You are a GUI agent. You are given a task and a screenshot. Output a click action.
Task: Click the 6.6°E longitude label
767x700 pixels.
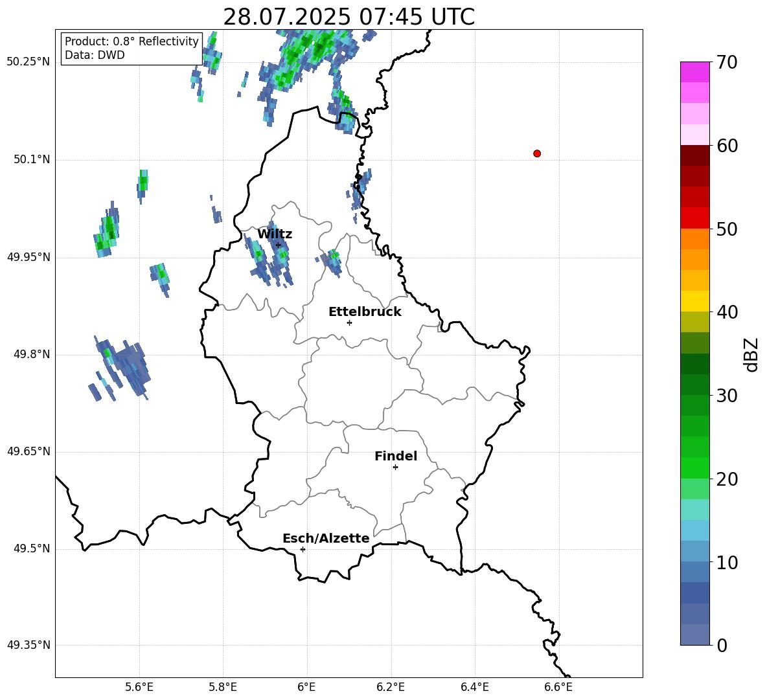click(558, 687)
